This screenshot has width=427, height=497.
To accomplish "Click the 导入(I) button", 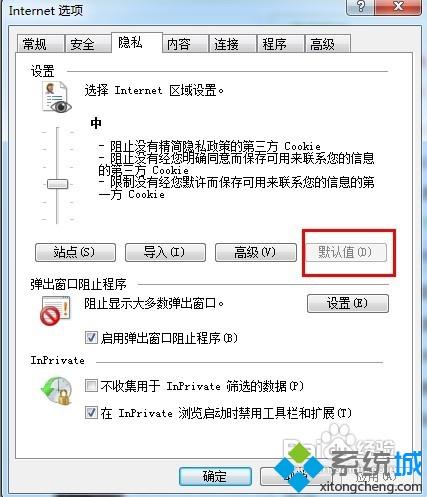I will [x=165, y=252].
